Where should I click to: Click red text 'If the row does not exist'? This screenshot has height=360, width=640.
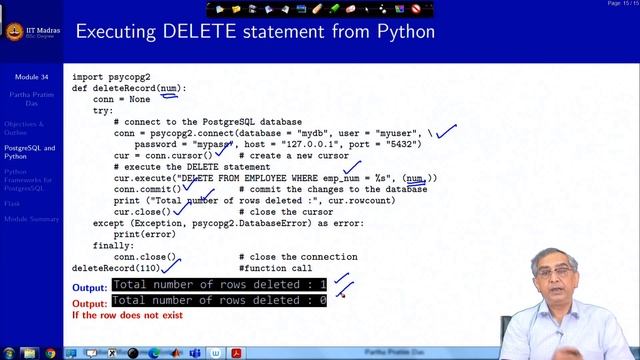click(127, 315)
